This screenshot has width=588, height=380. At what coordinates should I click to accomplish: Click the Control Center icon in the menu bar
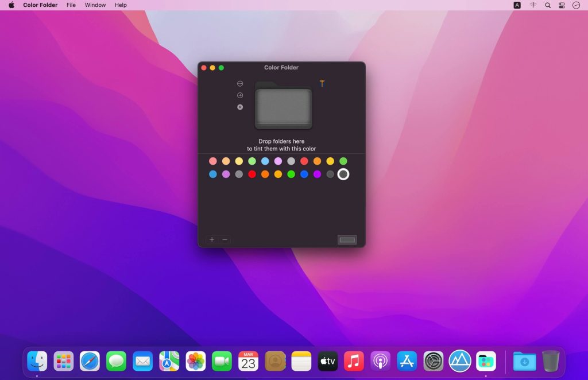[561, 5]
